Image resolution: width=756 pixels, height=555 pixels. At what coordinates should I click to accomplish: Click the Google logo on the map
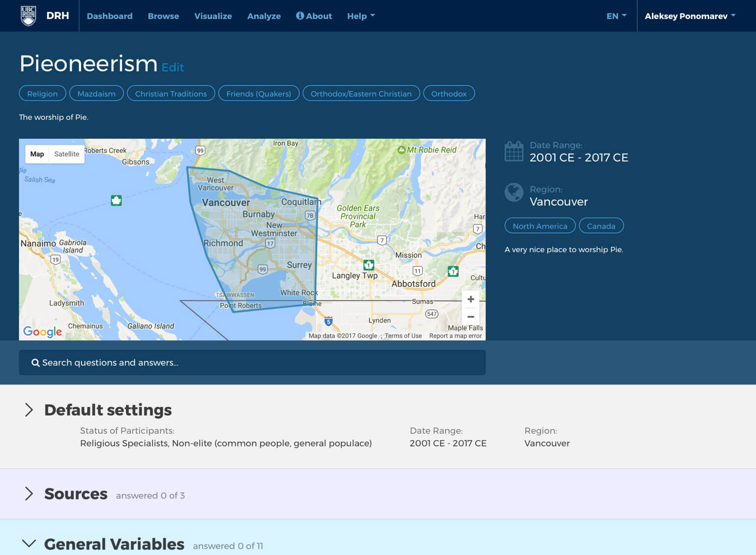[43, 332]
